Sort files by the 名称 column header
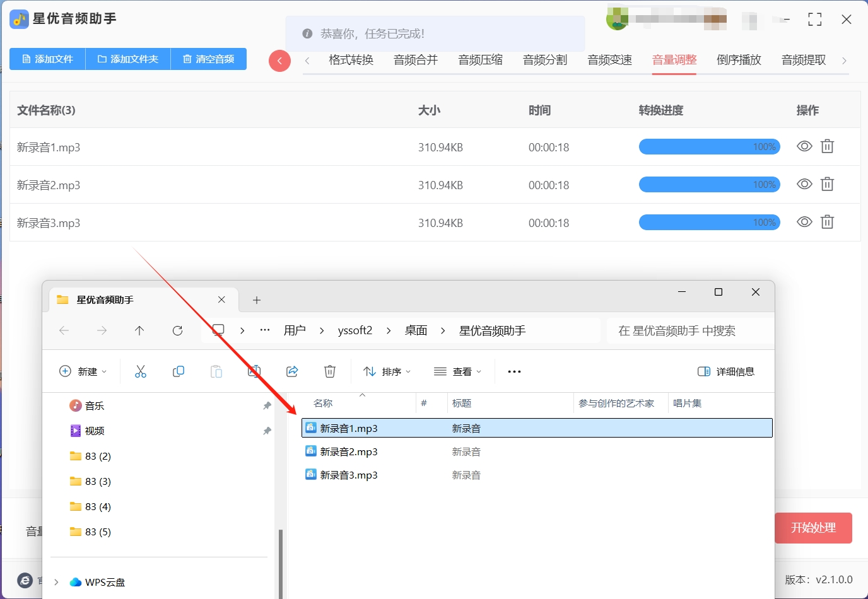Screen dimensions: 868x599 point(323,404)
